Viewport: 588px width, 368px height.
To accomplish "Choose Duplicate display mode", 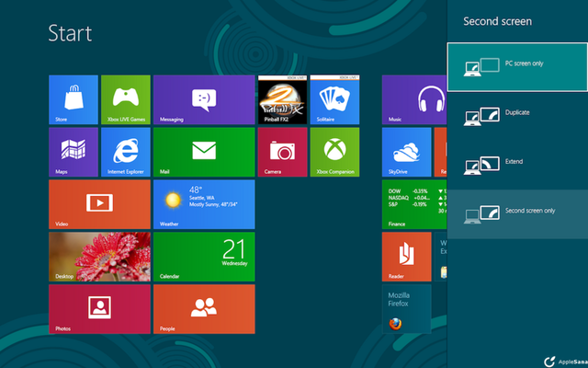I will (517, 117).
